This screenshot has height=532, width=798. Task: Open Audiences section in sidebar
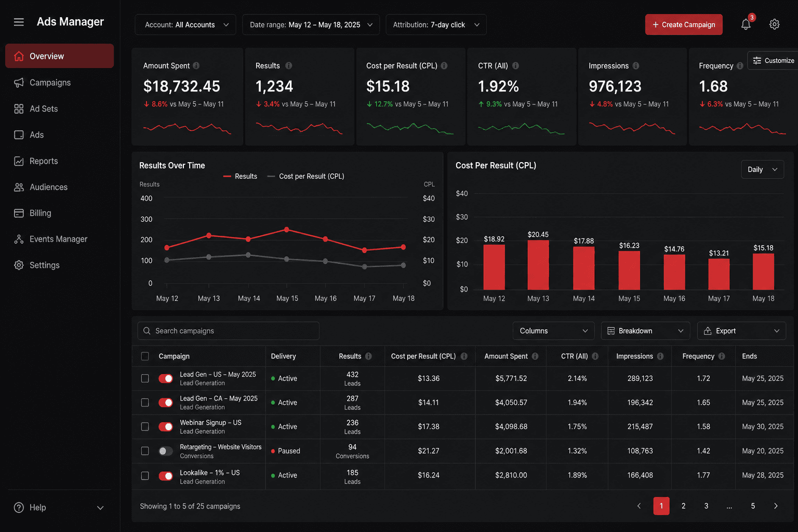click(48, 187)
